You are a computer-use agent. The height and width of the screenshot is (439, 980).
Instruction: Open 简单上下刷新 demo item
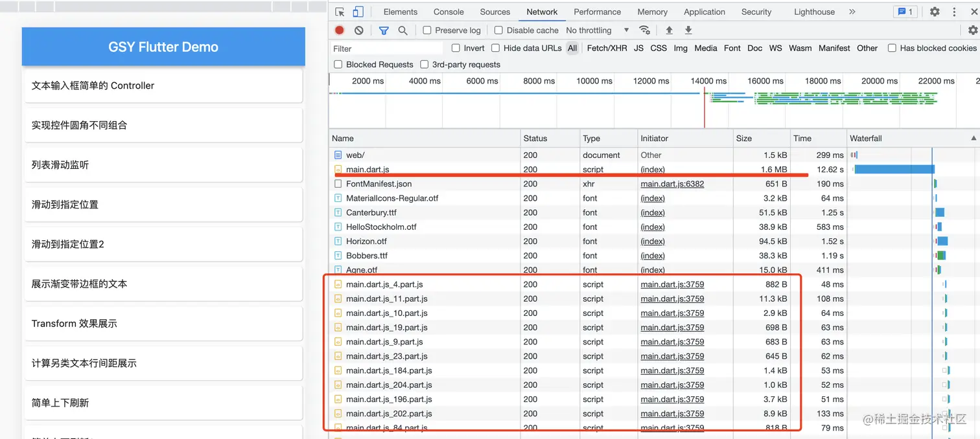tap(163, 403)
